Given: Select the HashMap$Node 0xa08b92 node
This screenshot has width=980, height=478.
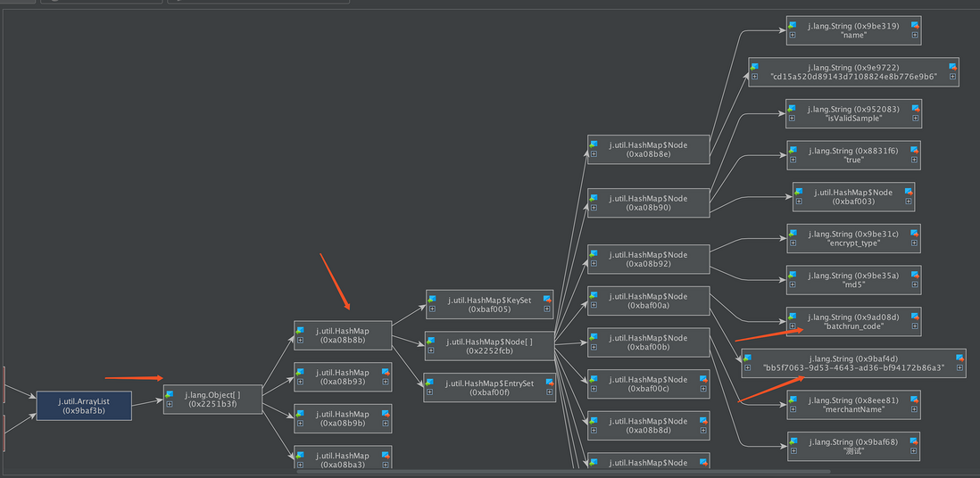Looking at the screenshot, I should pyautogui.click(x=648, y=260).
